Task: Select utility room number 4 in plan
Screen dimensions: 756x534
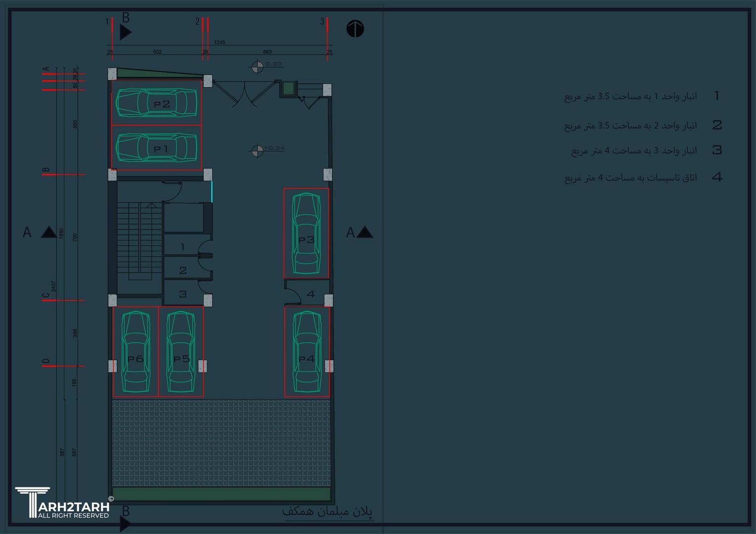Action: (x=311, y=294)
